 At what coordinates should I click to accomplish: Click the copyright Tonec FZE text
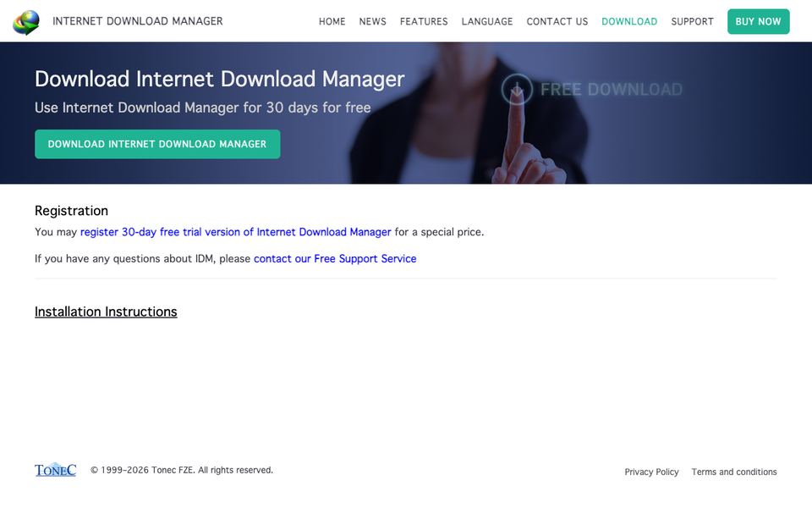(x=182, y=470)
